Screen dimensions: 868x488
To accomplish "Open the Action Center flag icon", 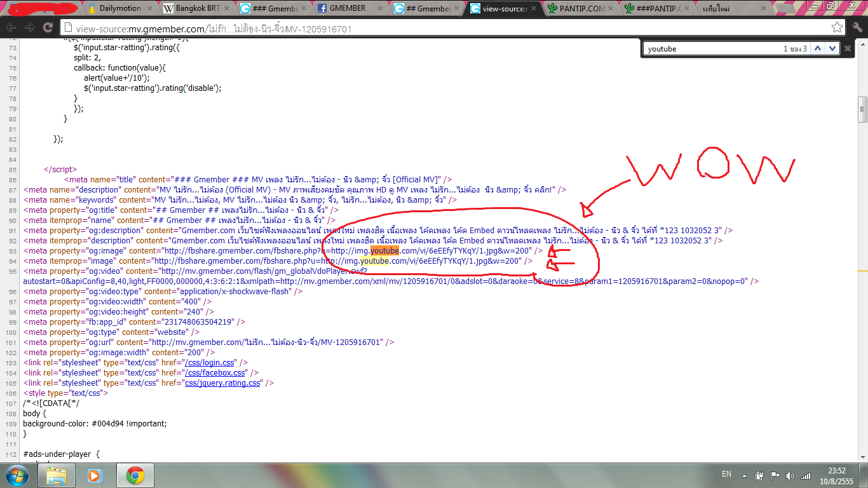I will (x=775, y=475).
